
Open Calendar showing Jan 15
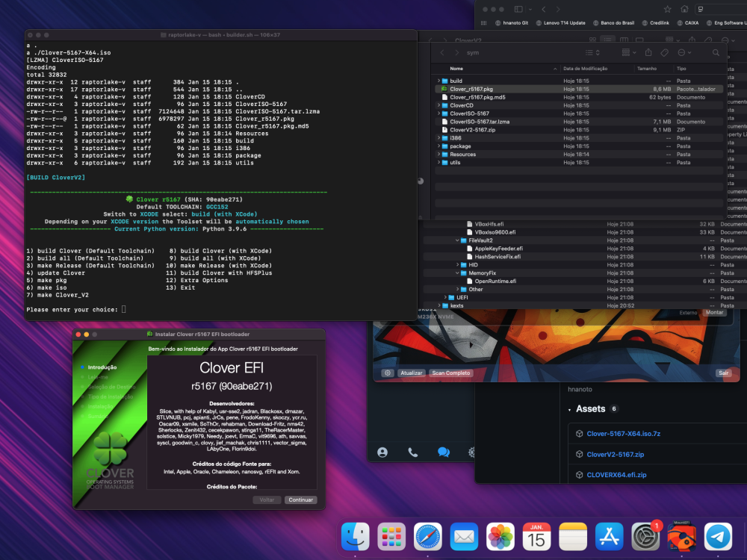536,537
